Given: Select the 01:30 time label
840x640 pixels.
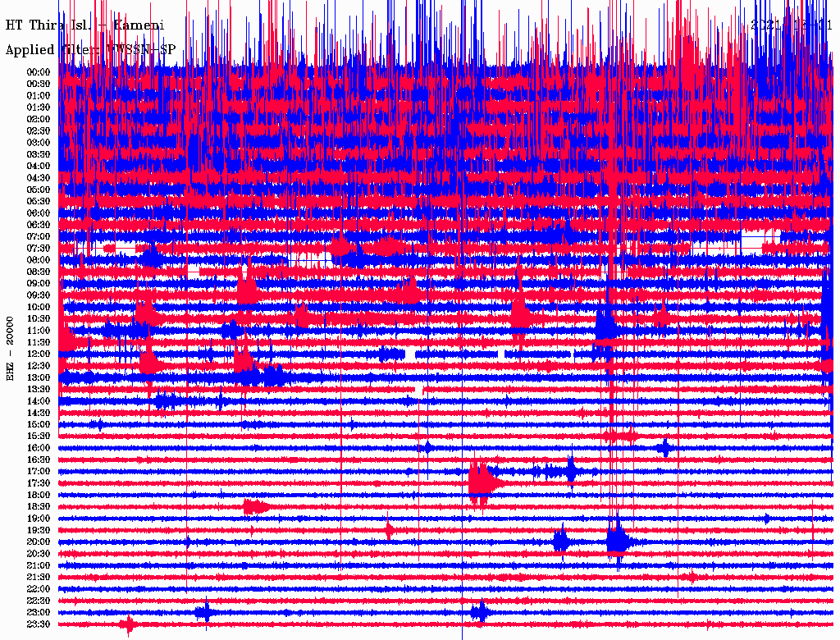Looking at the screenshot, I should pyautogui.click(x=39, y=107).
